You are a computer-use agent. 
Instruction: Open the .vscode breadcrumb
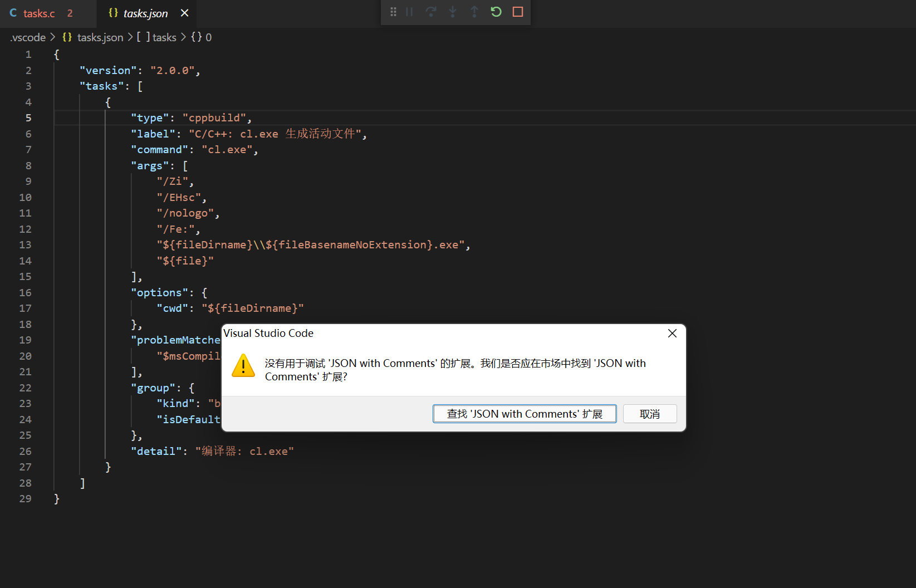click(x=28, y=37)
